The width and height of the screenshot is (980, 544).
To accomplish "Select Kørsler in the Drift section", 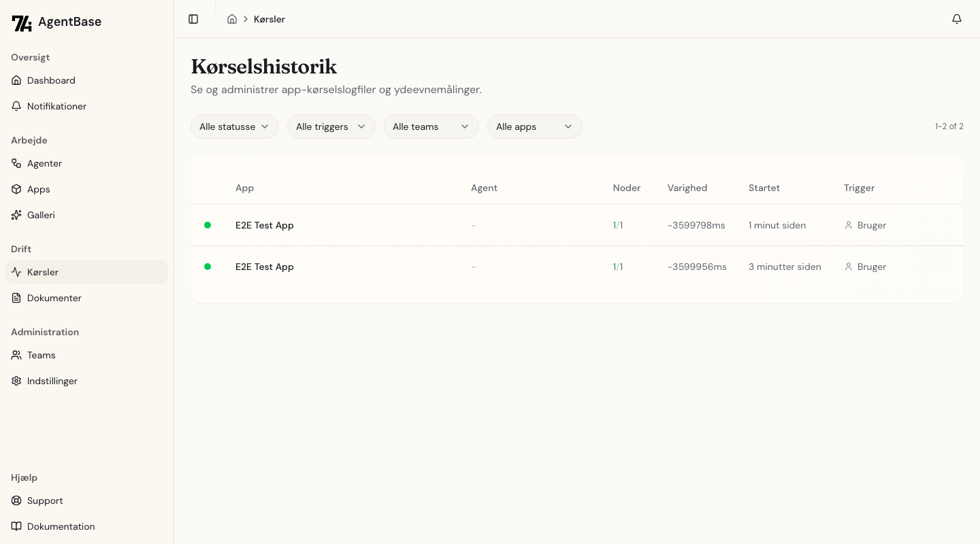I will click(x=43, y=272).
